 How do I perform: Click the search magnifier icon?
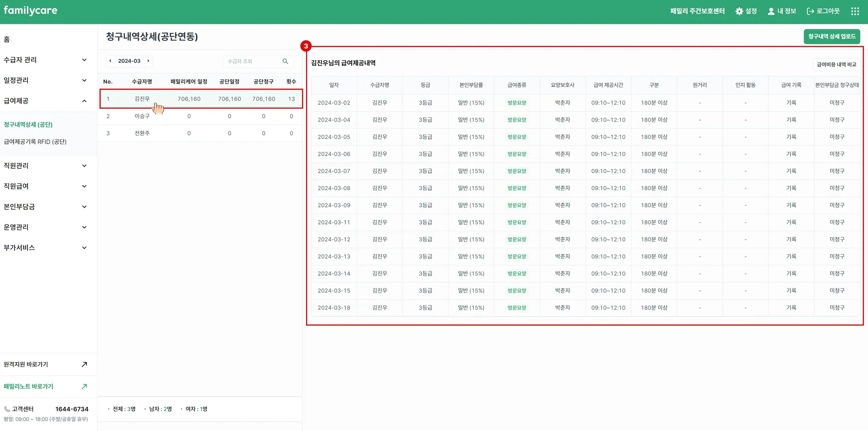(285, 62)
